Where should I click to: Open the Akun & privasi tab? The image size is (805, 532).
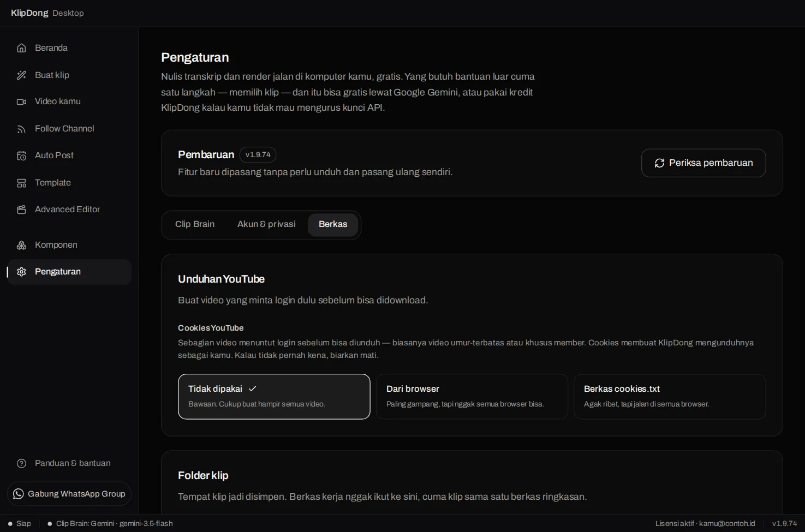tap(266, 224)
